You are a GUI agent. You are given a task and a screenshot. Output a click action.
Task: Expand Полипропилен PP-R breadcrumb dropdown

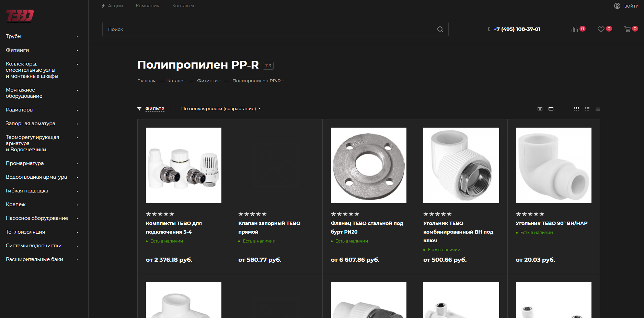click(x=283, y=81)
